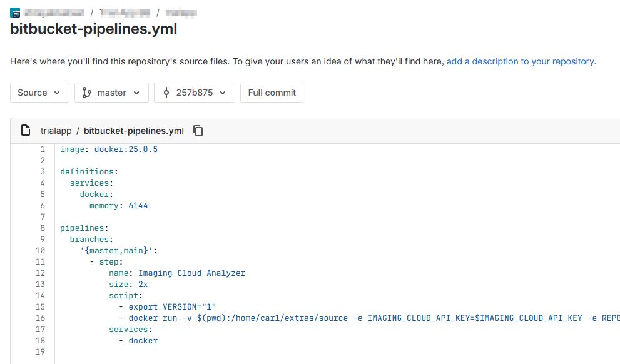Screen dimensions: 620x364
Task: Click line number 8 for pipelines
Action: click(x=43, y=228)
